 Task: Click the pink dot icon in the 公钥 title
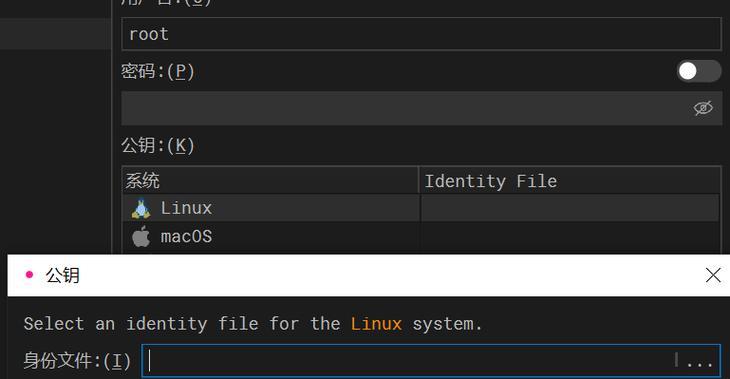[29, 275]
